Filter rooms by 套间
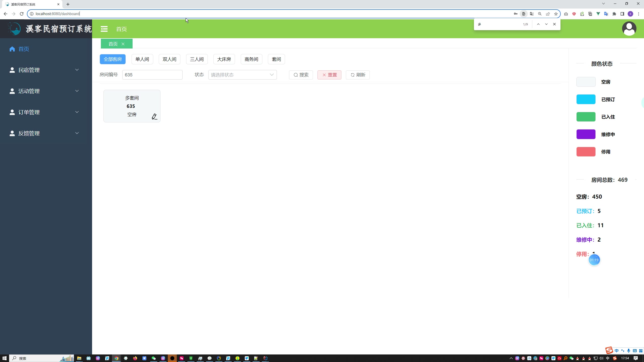The image size is (644, 362). coord(276,59)
